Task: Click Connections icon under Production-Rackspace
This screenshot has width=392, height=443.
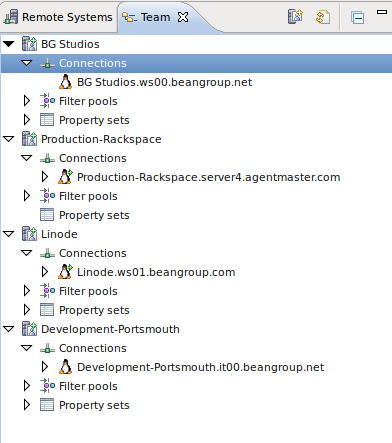Action: 47,158
